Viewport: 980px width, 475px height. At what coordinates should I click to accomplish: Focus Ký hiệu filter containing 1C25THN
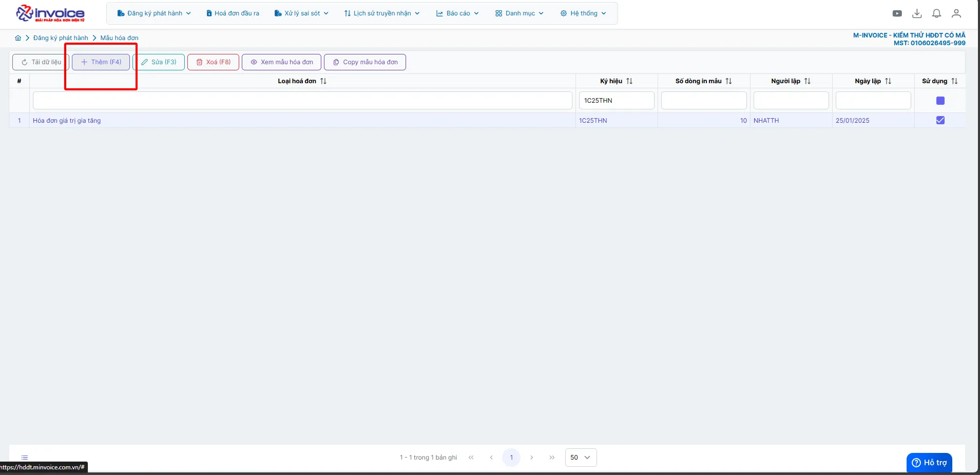point(617,101)
